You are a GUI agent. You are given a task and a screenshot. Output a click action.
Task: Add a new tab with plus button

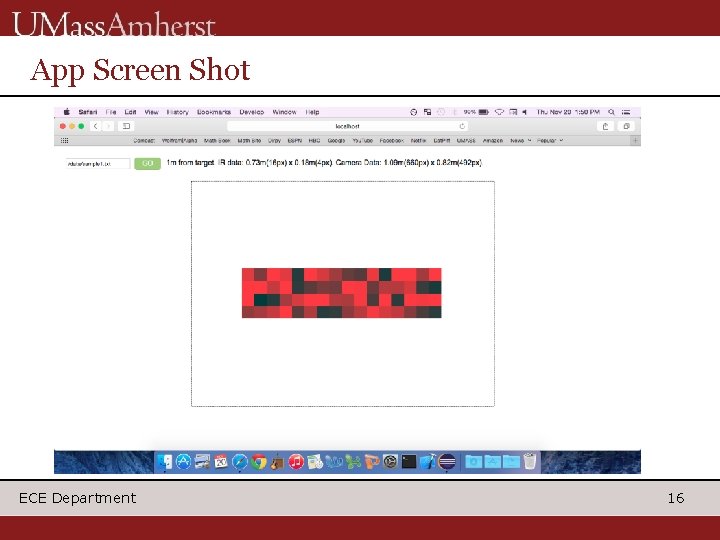(636, 141)
